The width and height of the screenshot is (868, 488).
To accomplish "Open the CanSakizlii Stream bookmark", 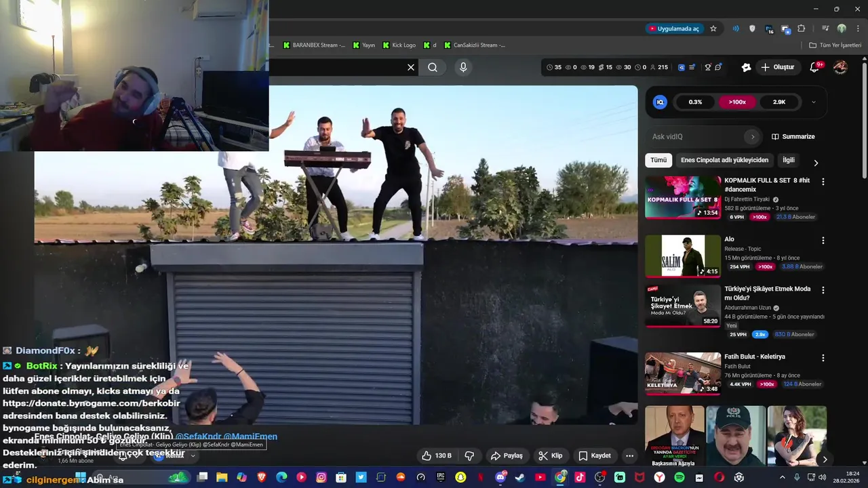I will (x=475, y=45).
